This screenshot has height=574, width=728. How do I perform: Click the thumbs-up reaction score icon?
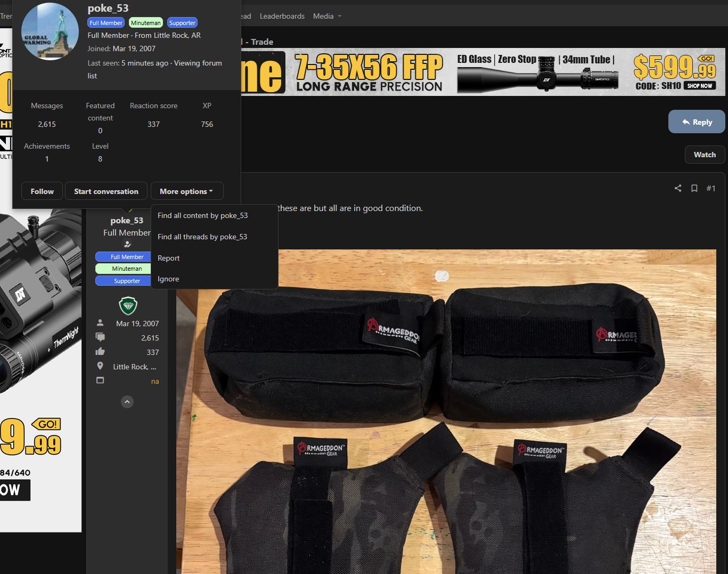coord(100,352)
